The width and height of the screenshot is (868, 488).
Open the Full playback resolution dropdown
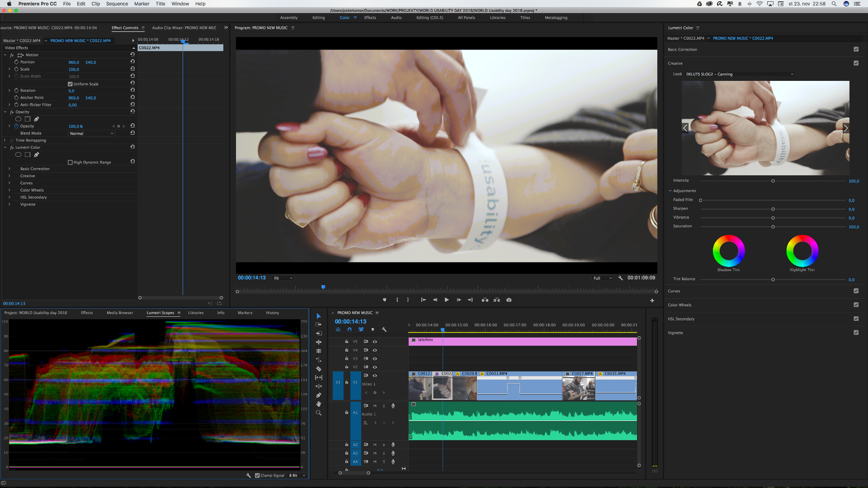click(603, 278)
